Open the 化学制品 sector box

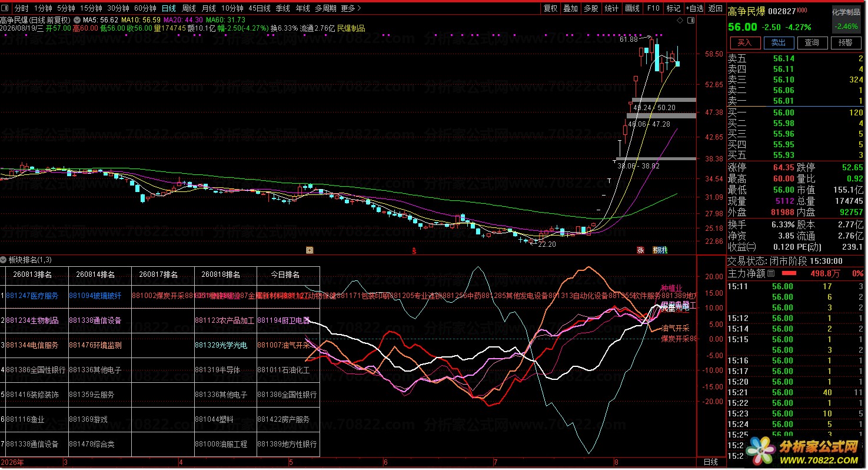coord(847,19)
